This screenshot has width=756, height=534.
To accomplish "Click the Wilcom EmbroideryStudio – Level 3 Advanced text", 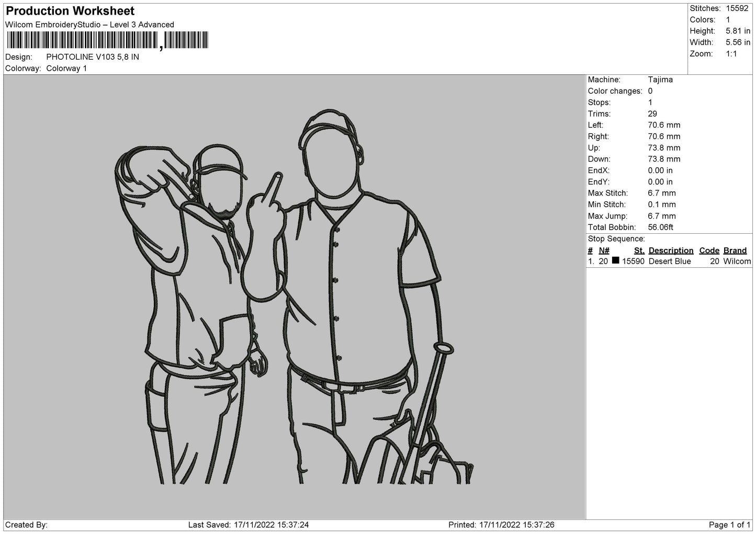I will [x=89, y=25].
